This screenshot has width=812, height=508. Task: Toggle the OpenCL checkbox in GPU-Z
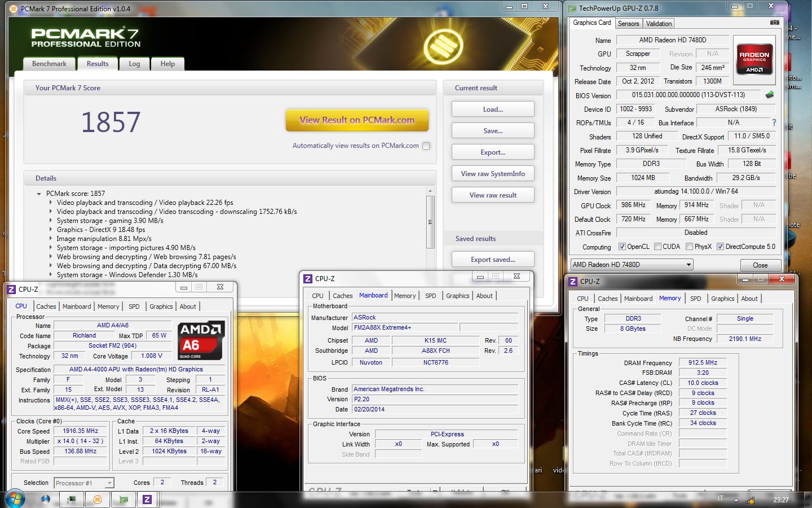622,247
